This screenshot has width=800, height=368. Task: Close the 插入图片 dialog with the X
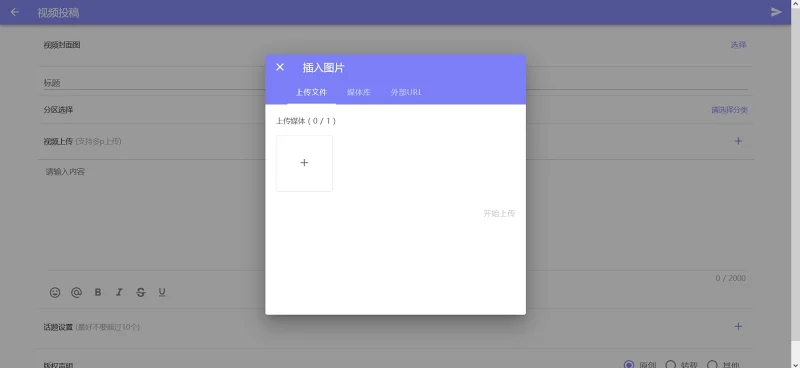click(x=280, y=67)
